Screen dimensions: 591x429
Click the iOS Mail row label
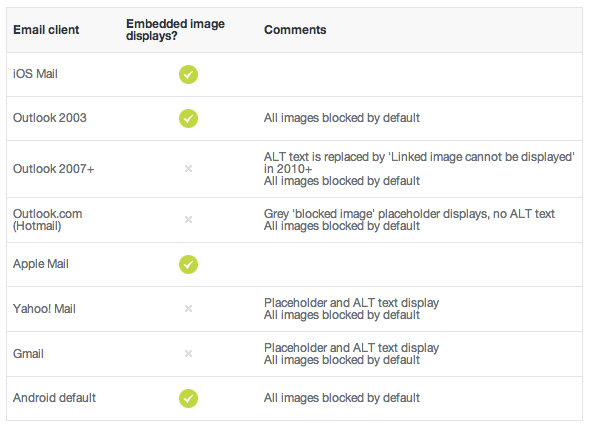pos(35,74)
